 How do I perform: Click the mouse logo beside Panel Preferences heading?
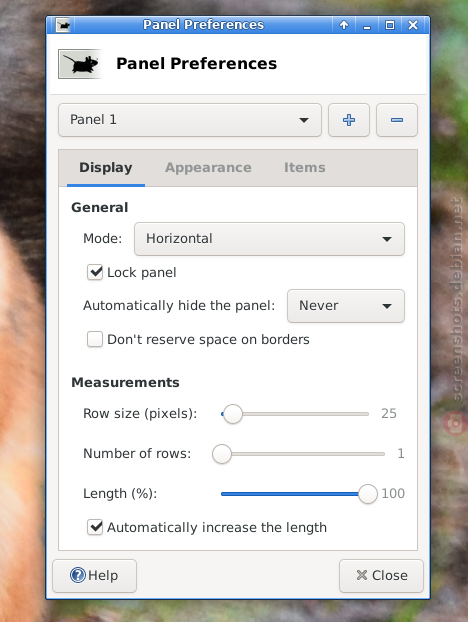(x=81, y=64)
